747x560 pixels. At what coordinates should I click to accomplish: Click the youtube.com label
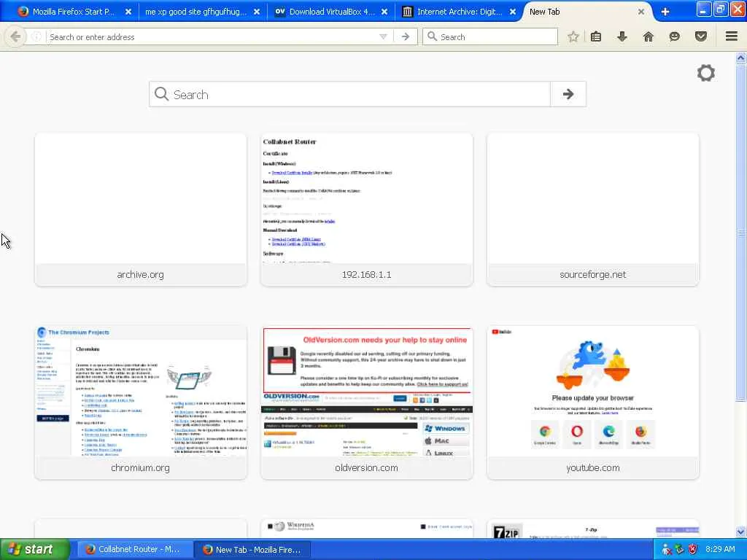[592, 467]
